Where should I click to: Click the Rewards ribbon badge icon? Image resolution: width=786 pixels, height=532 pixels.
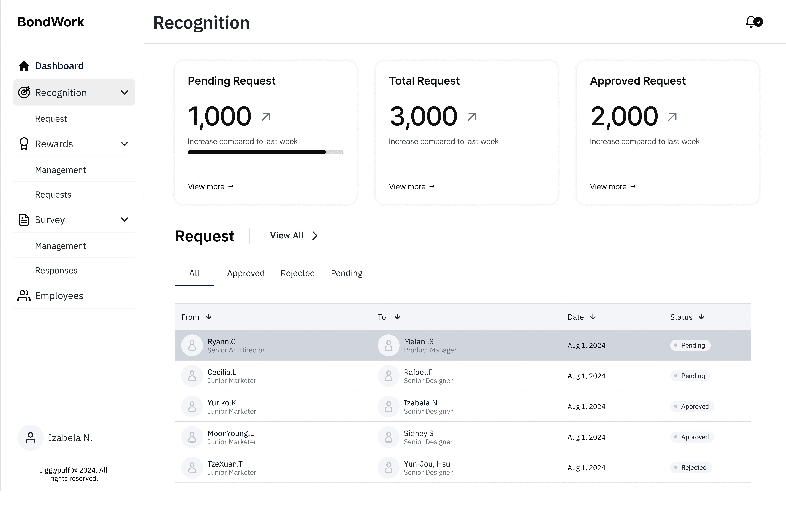click(x=24, y=144)
